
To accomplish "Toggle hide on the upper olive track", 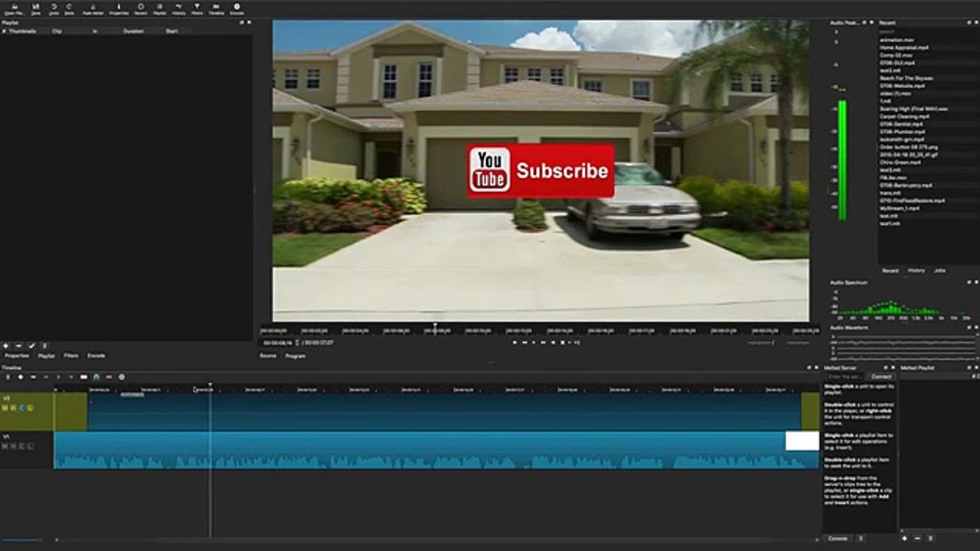I will click(x=13, y=408).
